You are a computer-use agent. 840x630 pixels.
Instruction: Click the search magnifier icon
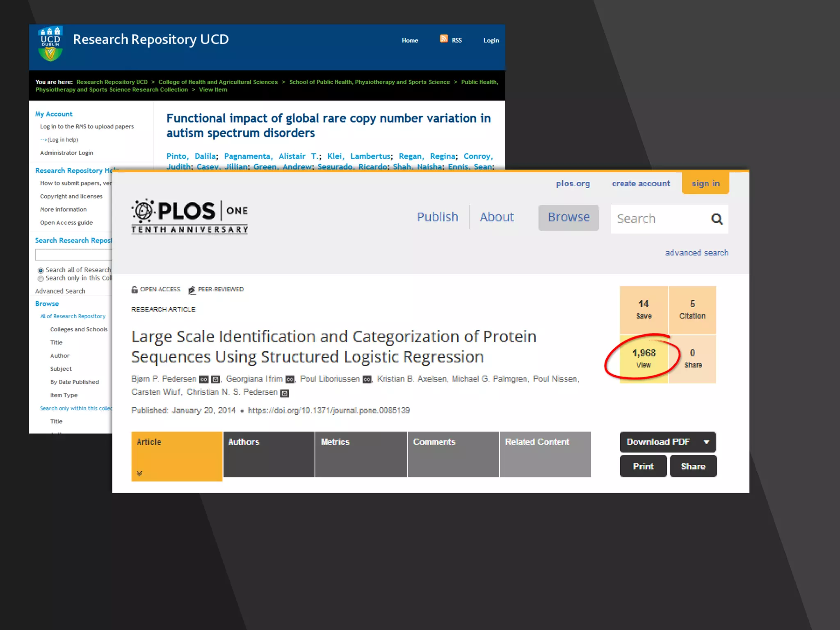[x=717, y=219]
